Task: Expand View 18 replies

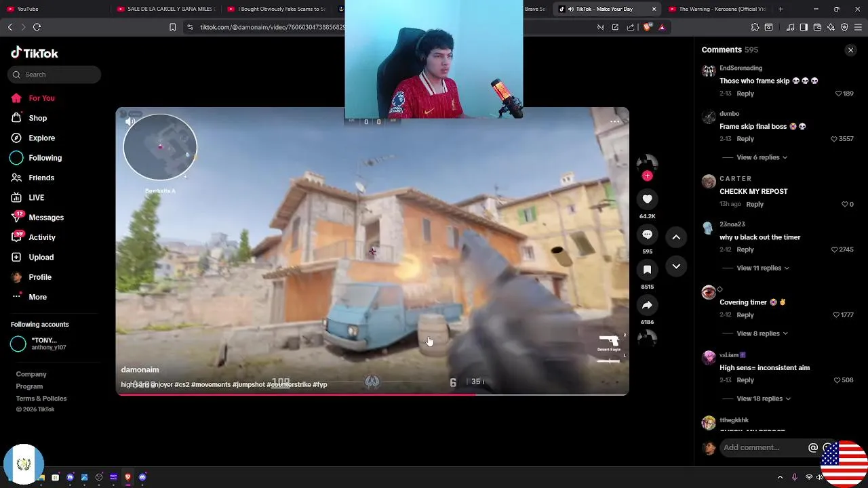Action: pos(763,399)
